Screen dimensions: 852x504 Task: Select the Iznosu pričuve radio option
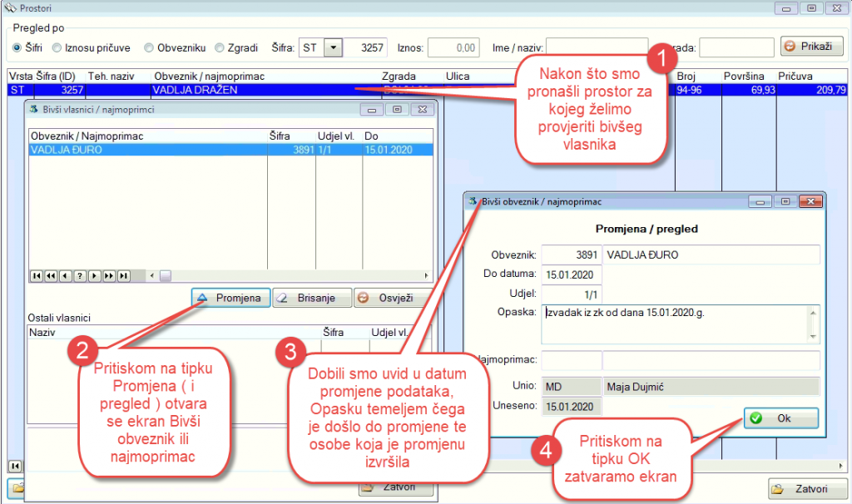57,48
